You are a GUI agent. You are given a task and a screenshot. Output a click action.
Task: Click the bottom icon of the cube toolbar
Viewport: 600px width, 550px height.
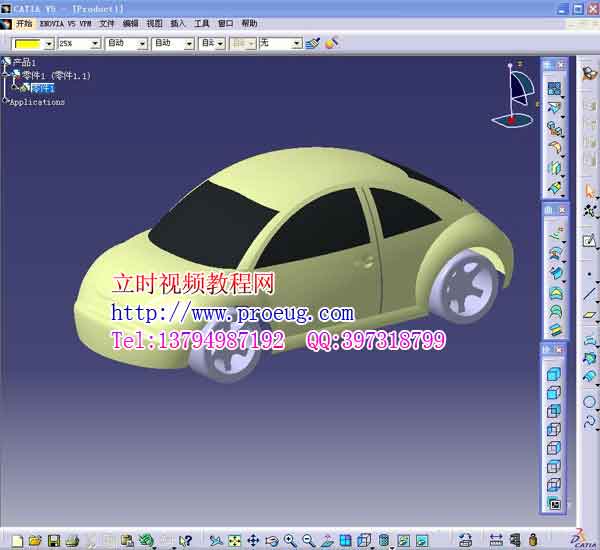tap(554, 504)
